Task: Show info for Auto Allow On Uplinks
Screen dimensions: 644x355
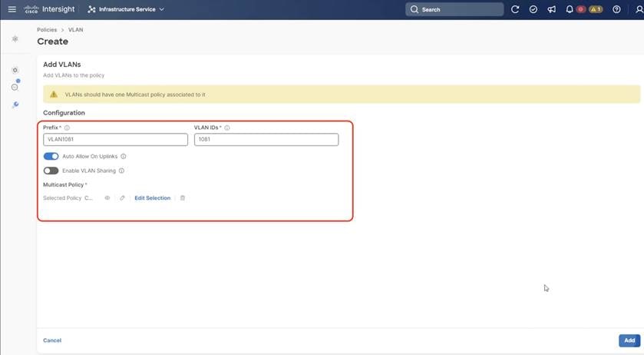Action: 124,156
